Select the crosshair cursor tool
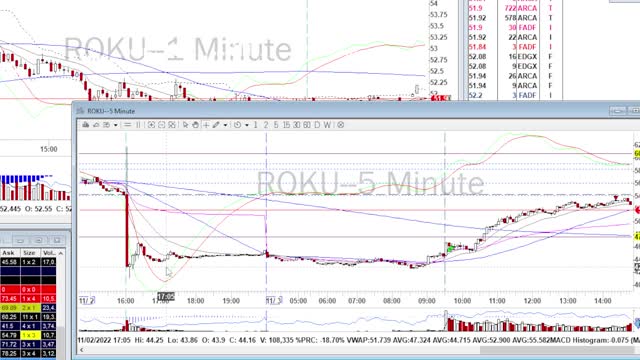Viewport: 640px width, 360px height. pos(206,125)
